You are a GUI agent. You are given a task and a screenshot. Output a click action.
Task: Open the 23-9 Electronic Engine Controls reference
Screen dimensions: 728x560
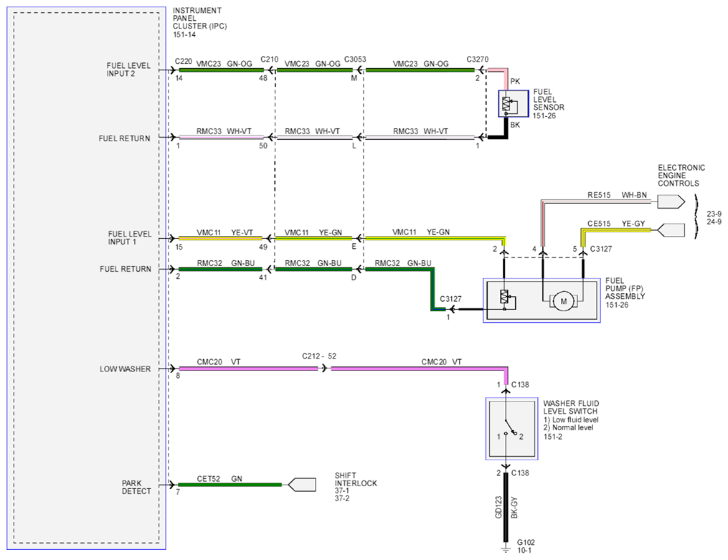(714, 214)
